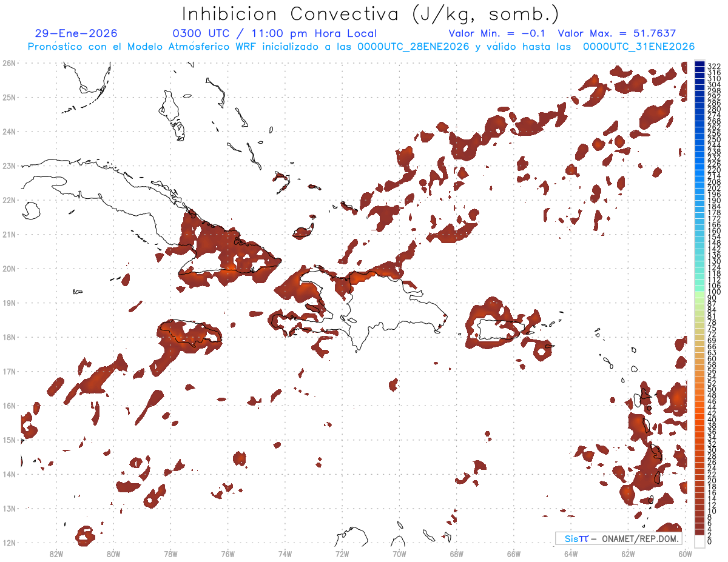Click the '68W' longitude axis label

[457, 553]
